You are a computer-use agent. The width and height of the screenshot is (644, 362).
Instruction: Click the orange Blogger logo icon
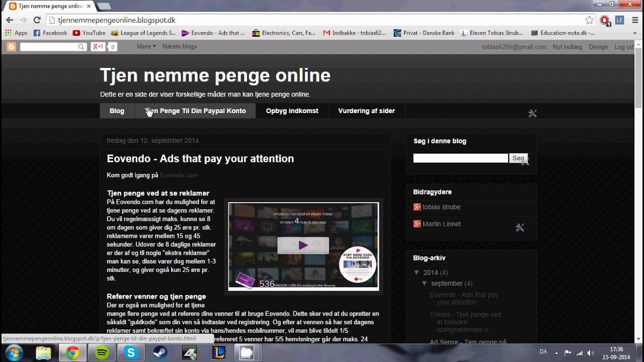tap(11, 47)
